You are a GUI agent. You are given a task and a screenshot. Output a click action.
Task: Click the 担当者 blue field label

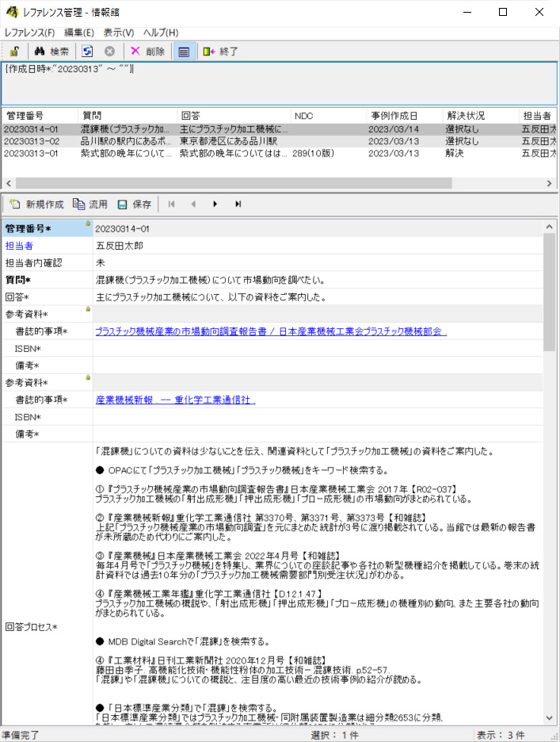tap(19, 246)
